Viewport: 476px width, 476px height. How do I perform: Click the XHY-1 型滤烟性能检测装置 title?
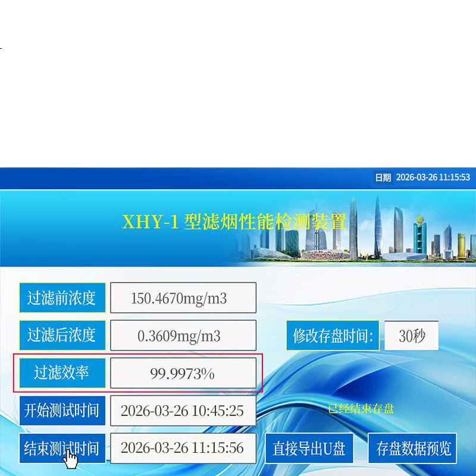pos(234,222)
